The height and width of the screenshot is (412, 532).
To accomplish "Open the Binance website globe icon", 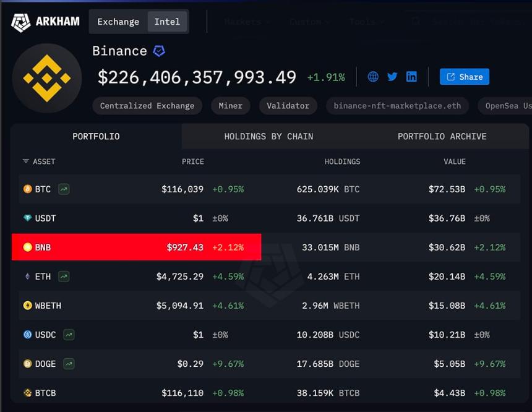I will 373,77.
